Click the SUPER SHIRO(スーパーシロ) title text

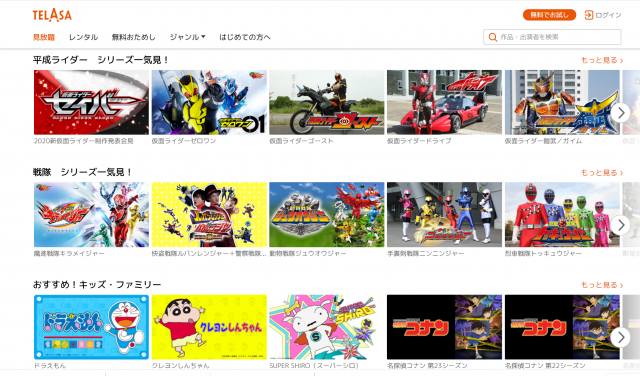click(x=314, y=366)
